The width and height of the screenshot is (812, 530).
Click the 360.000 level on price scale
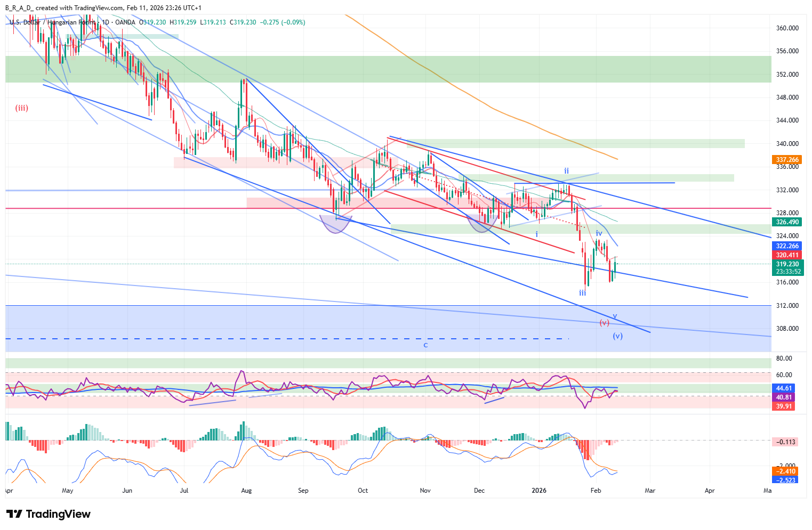pos(787,28)
